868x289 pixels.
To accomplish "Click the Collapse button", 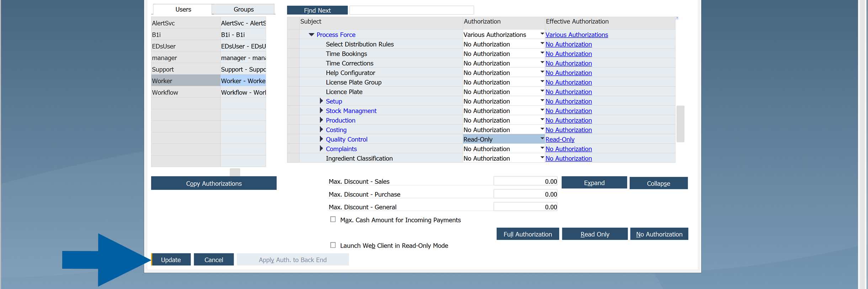I will click(659, 183).
